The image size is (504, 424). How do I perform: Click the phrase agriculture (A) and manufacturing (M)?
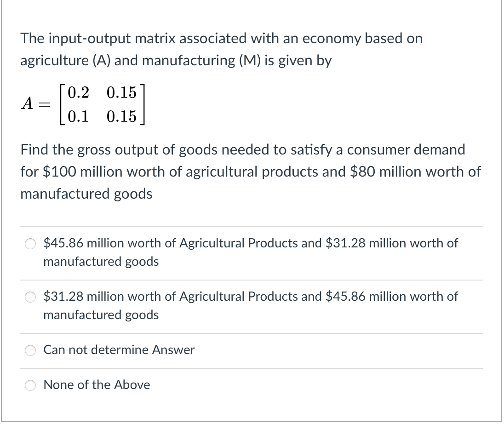coord(176,60)
